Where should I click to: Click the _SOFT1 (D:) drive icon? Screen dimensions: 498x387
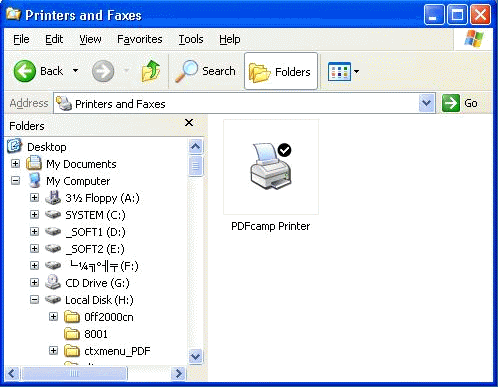(x=53, y=232)
